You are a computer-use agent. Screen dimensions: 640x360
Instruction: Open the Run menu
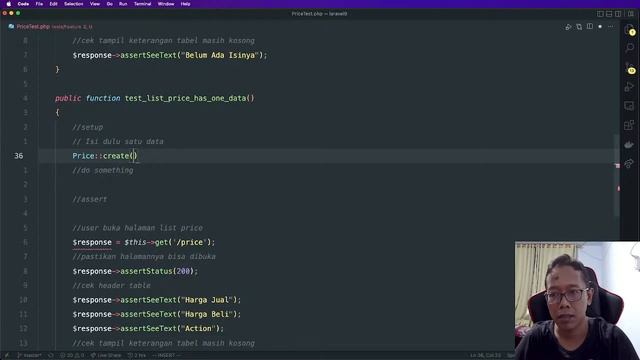(x=123, y=4)
